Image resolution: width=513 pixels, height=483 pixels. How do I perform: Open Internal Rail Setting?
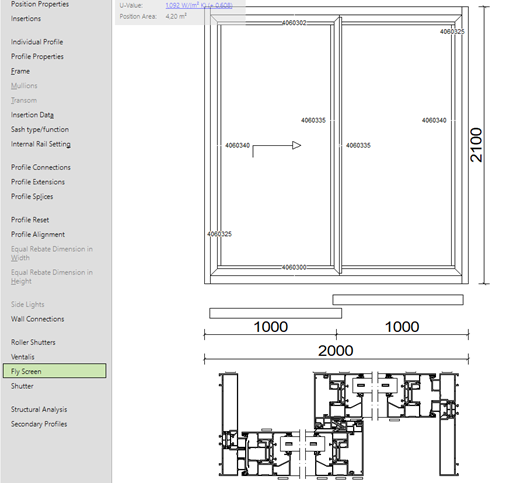[x=41, y=144]
